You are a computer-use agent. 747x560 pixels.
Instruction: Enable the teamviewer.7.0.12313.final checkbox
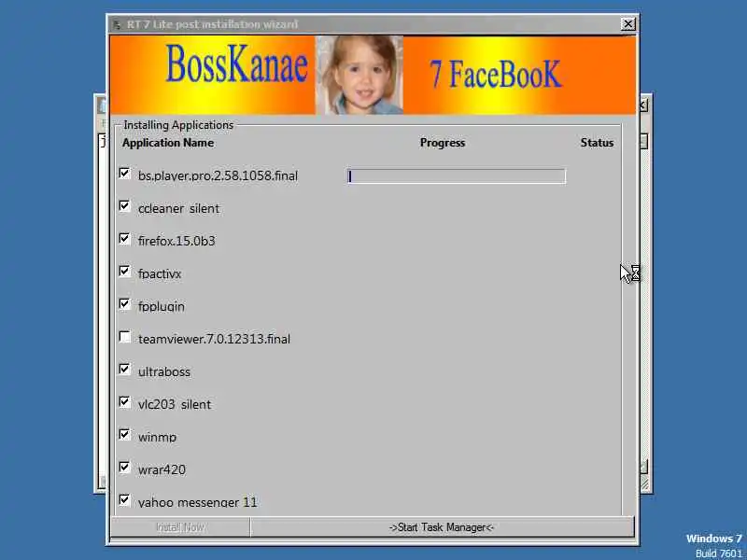125,337
